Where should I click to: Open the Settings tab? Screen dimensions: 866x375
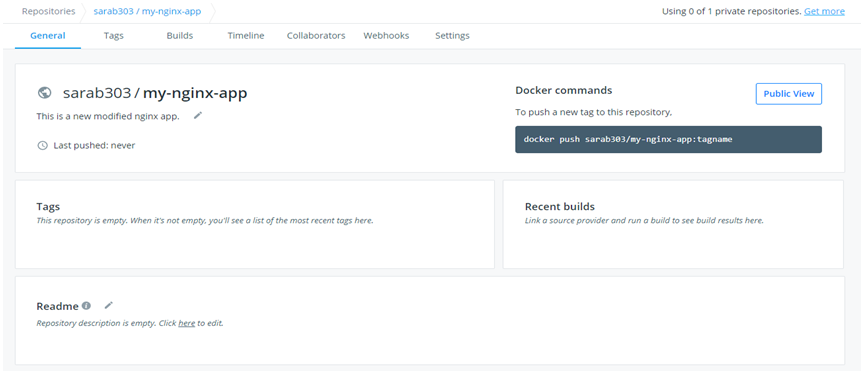pyautogui.click(x=452, y=35)
